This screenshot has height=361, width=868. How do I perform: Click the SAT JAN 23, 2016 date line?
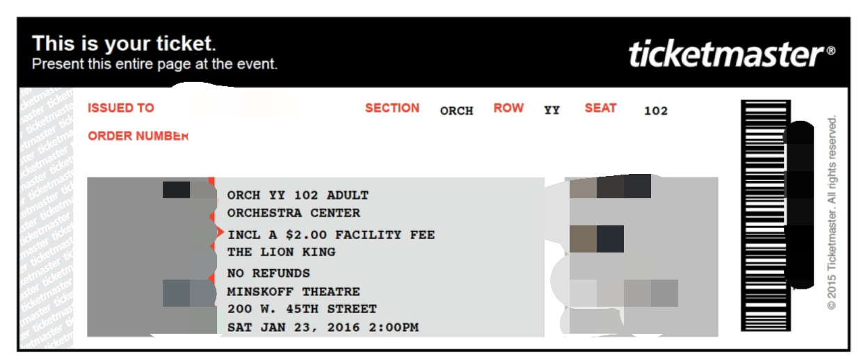pyautogui.click(x=323, y=327)
